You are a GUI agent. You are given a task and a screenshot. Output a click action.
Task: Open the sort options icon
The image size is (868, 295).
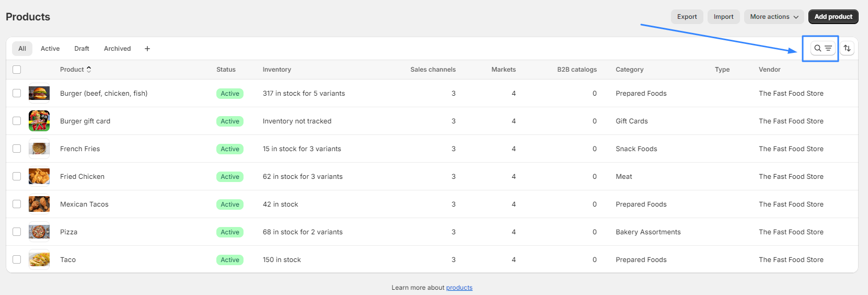tap(847, 48)
